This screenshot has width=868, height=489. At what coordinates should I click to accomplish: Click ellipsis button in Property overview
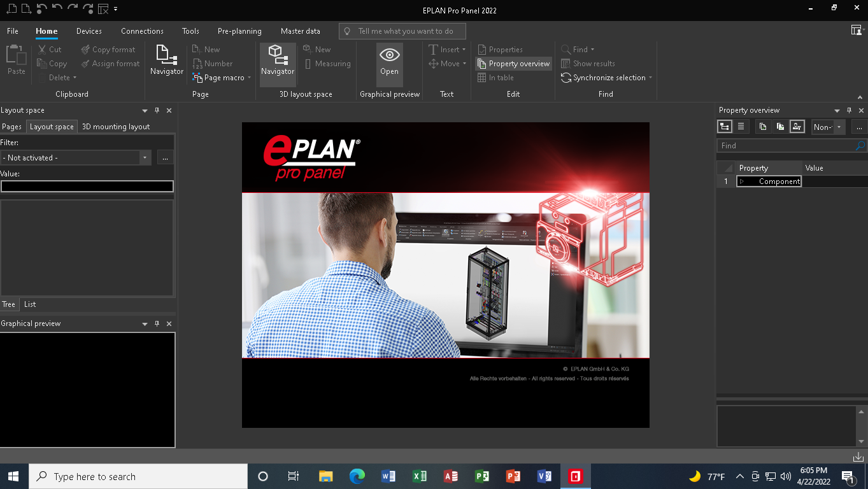coord(859,127)
